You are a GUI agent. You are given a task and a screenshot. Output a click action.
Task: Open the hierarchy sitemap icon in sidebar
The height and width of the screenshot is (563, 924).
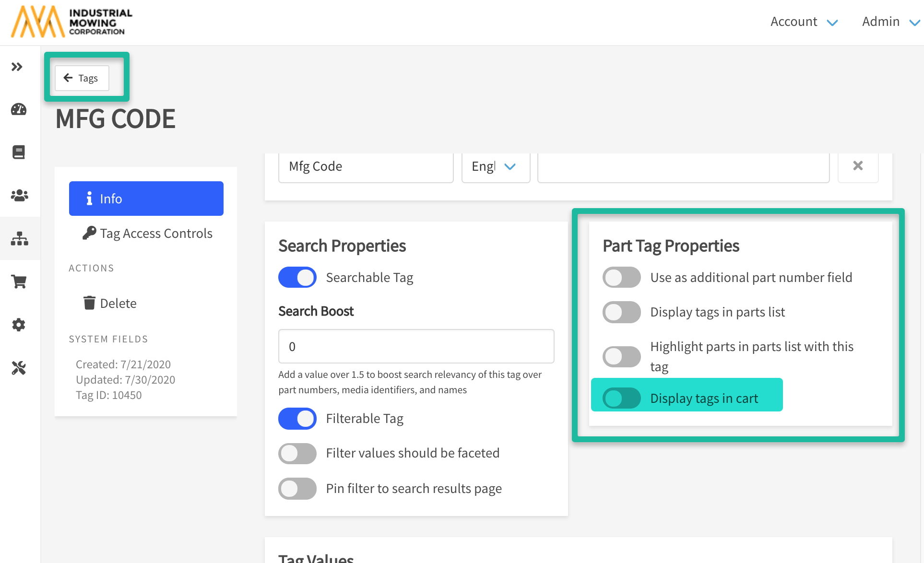click(19, 238)
